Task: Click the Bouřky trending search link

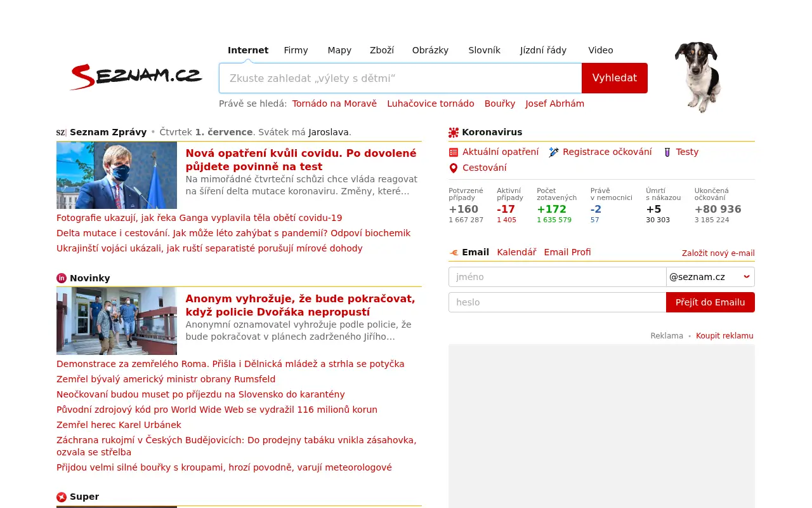Action: tap(500, 104)
